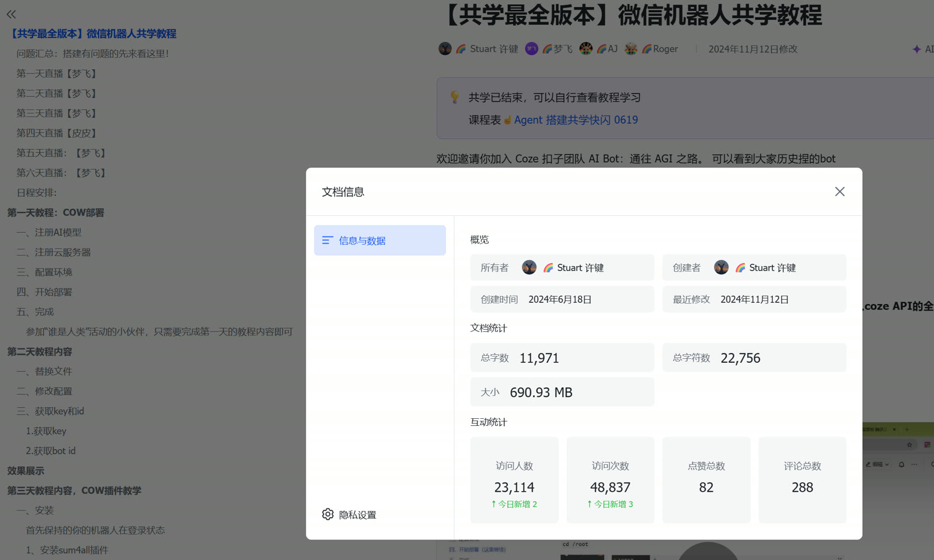The image size is (934, 560).
Task: Click the creator avatar next to 创建者
Action: 721,267
